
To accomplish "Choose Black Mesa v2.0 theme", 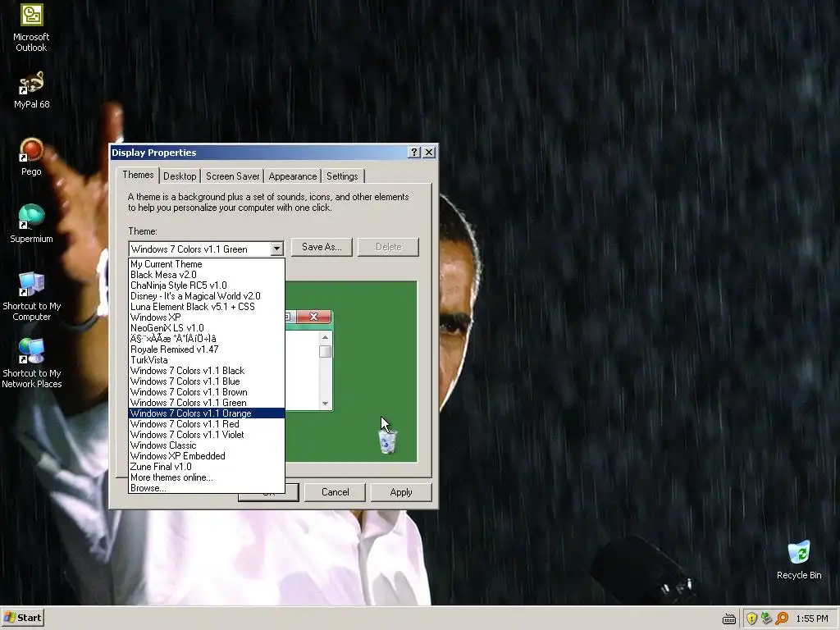I will [x=206, y=275].
